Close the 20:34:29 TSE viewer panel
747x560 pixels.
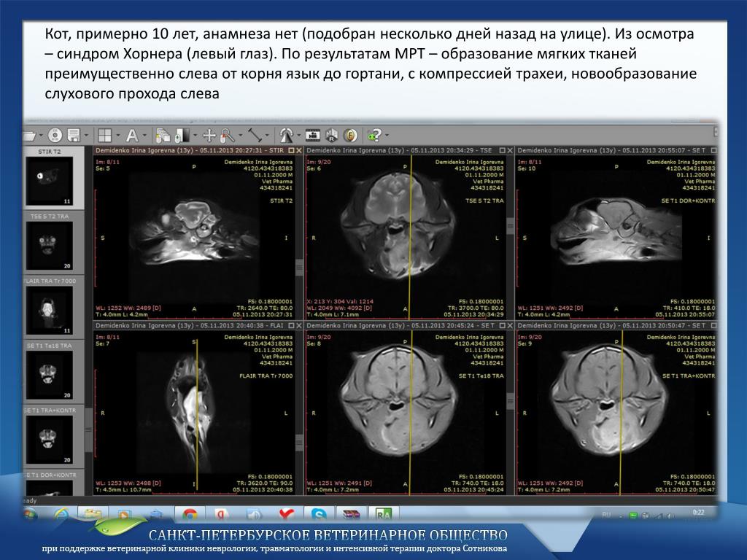pyautogui.click(x=510, y=150)
